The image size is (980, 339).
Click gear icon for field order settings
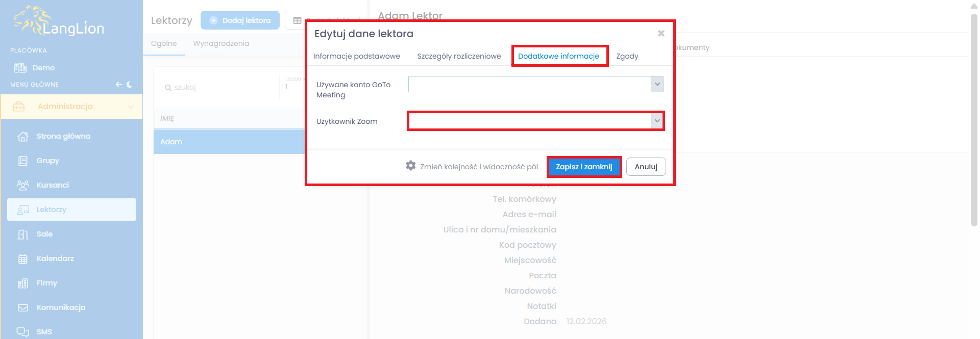point(411,166)
